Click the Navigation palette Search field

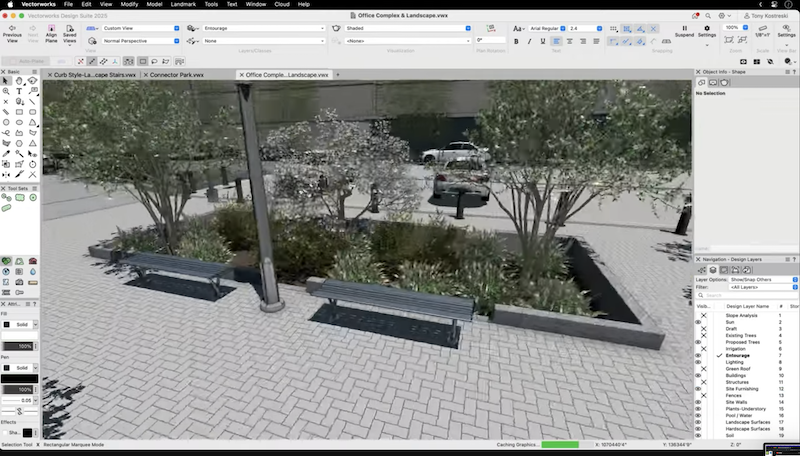[x=746, y=295]
